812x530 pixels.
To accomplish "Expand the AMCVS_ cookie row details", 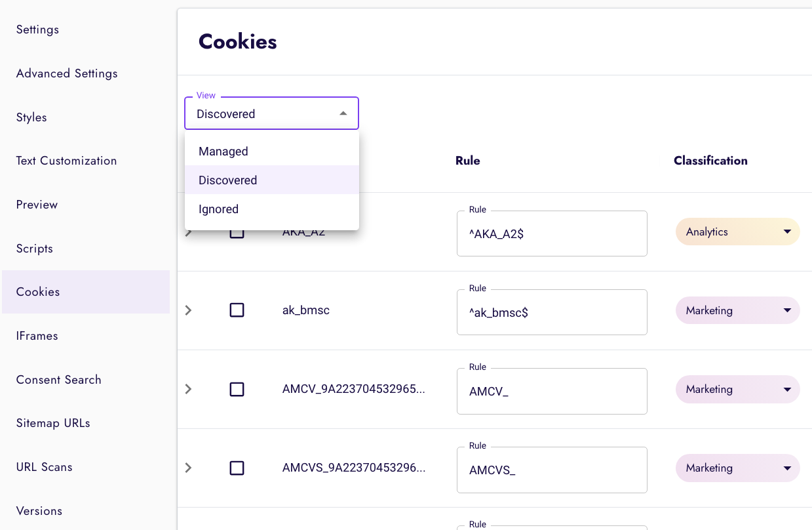I will pos(188,468).
